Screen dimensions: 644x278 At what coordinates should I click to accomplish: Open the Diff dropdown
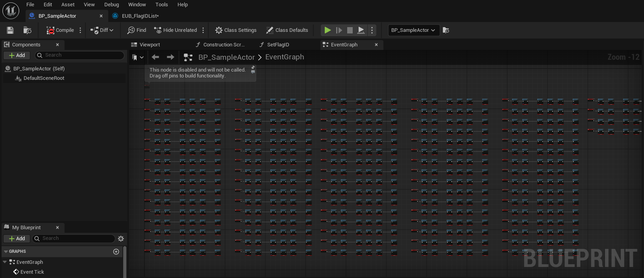(102, 30)
